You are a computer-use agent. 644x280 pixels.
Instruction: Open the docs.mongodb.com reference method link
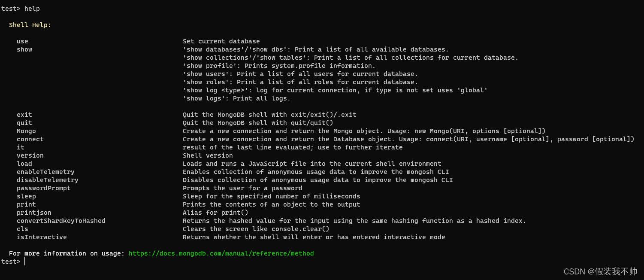(x=221, y=253)
